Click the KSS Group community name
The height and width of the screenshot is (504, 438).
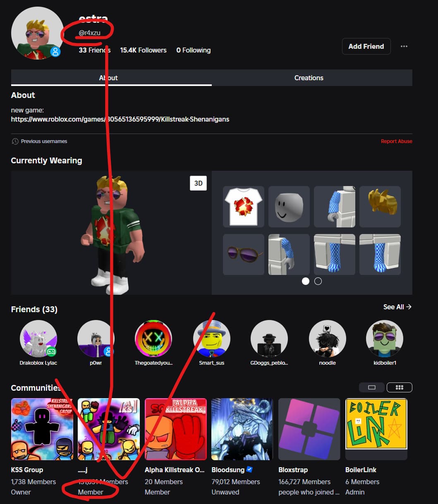click(27, 470)
